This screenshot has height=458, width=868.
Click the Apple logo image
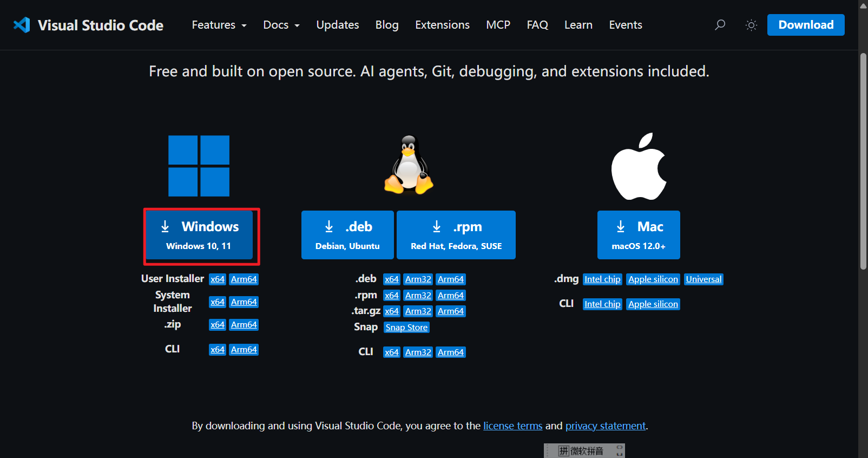639,166
